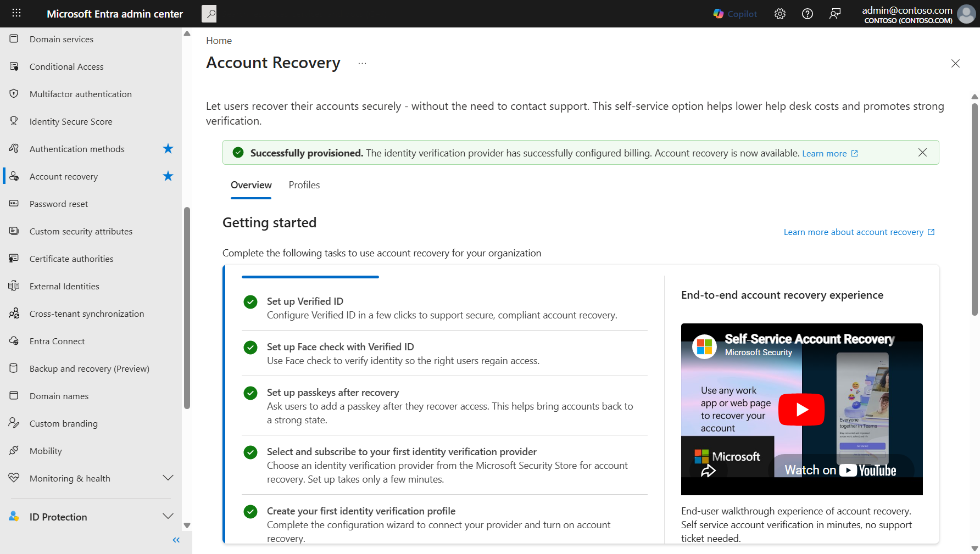Click the sidebar vertical scrollbar thumb
Viewport: 980px width, 554px height.
pyautogui.click(x=187, y=307)
